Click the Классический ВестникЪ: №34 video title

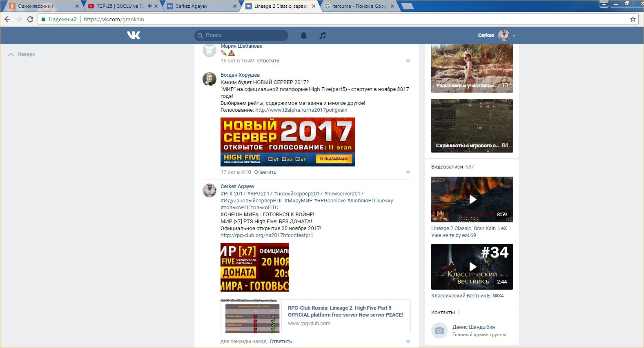tap(468, 296)
